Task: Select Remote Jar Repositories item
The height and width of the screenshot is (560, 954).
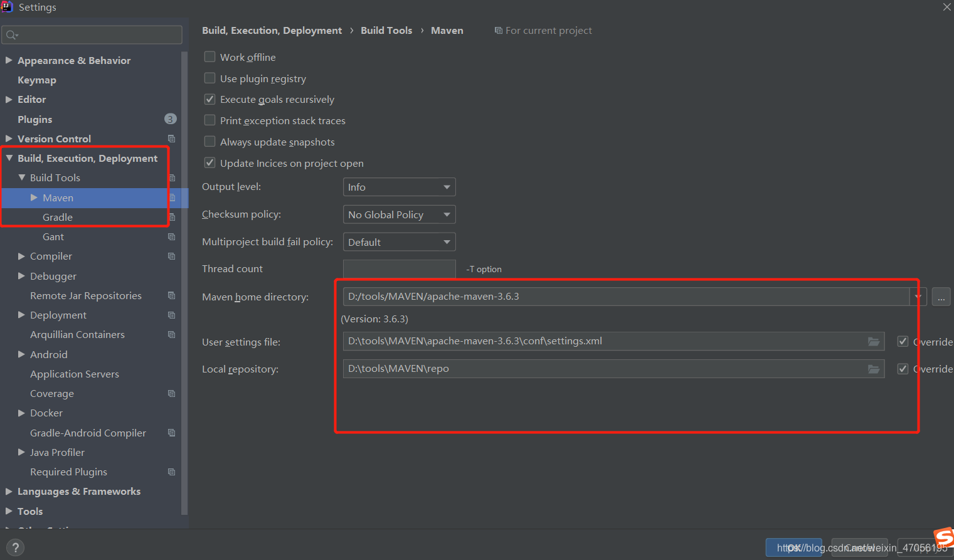Action: [86, 295]
